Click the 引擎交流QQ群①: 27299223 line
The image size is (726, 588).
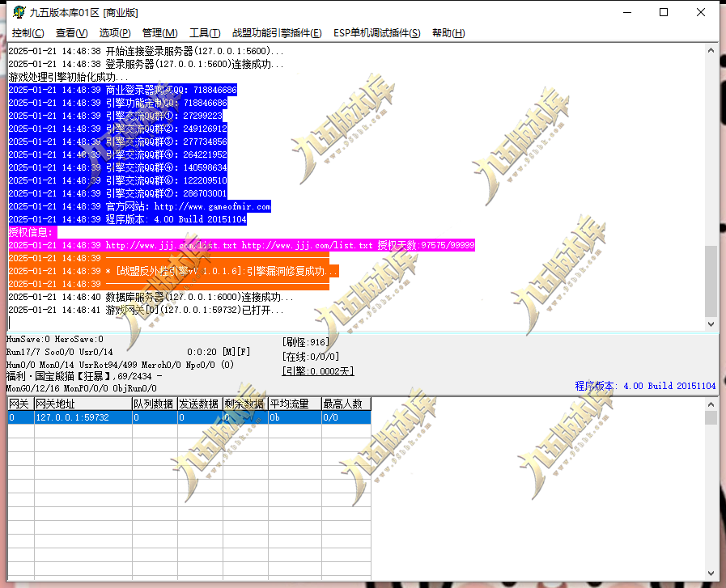115,116
